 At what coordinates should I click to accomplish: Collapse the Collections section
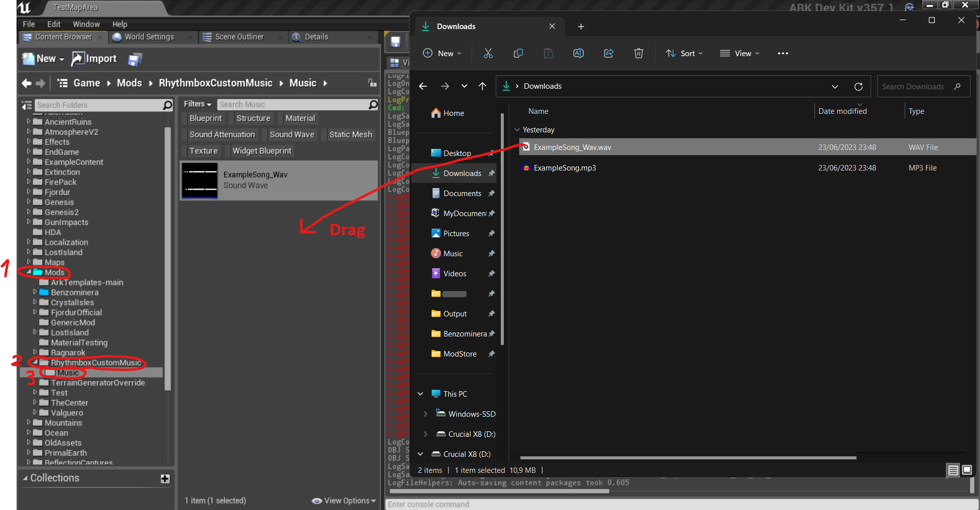(25, 478)
